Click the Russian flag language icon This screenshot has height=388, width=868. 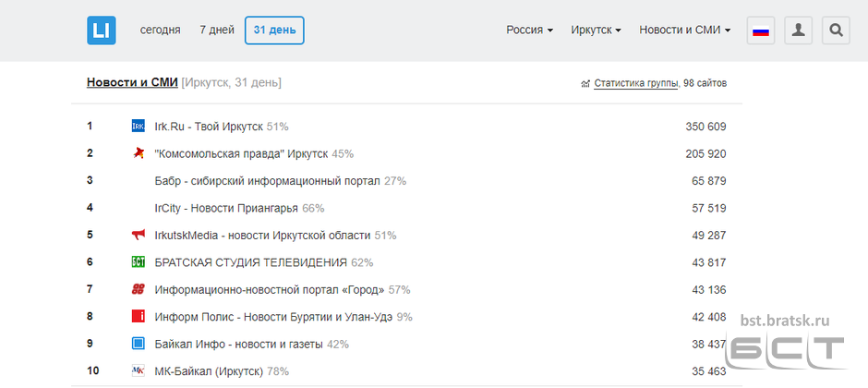click(x=761, y=30)
